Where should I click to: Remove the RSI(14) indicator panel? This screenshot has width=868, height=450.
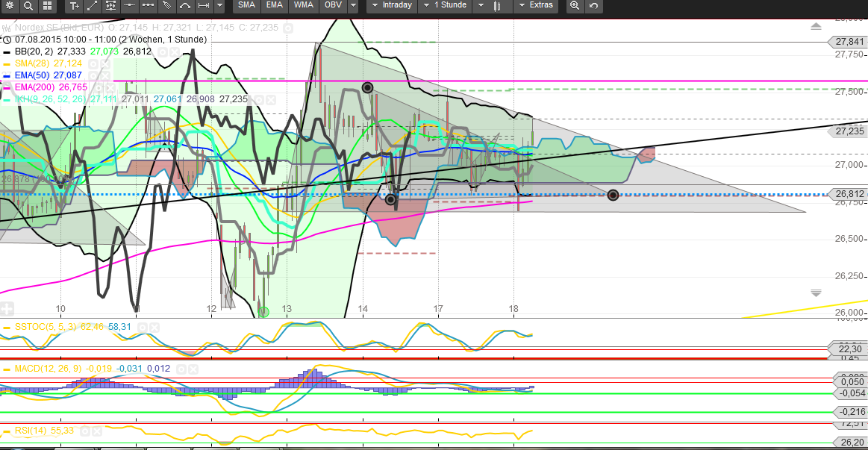(96, 431)
